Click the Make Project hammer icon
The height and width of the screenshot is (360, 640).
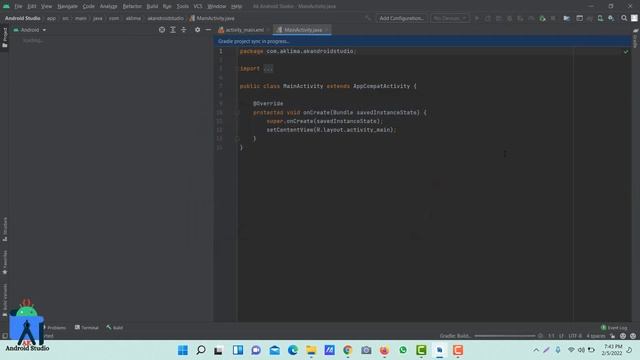tap(368, 18)
